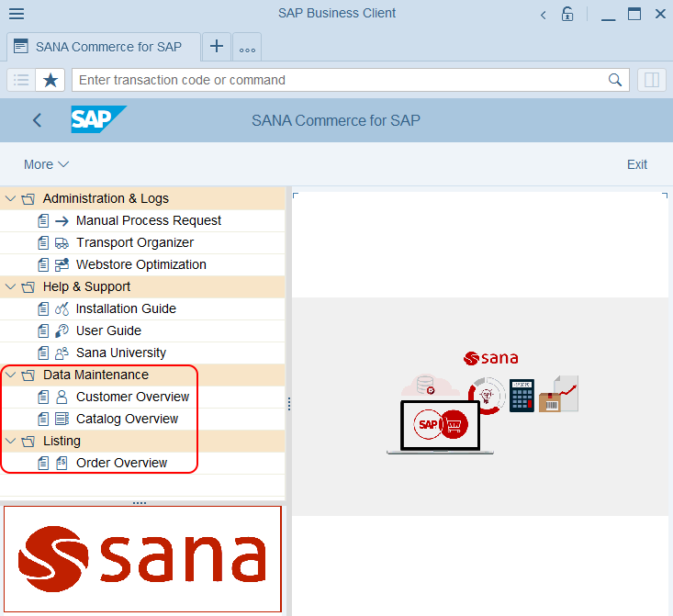Collapse the Data Maintenance node
The height and width of the screenshot is (616, 673).
pos(11,375)
